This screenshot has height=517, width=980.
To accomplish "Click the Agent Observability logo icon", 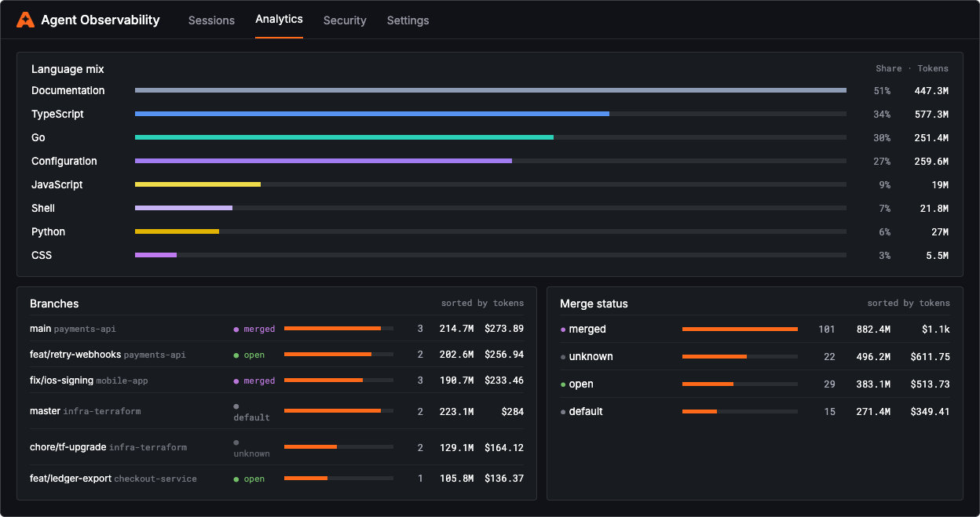I will pyautogui.click(x=25, y=20).
